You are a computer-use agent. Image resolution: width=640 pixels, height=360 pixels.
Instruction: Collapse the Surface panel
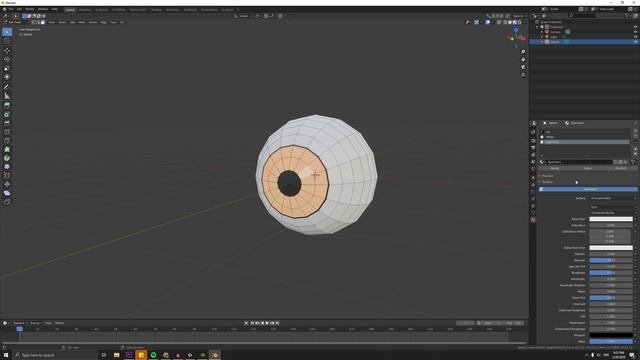tap(546, 182)
